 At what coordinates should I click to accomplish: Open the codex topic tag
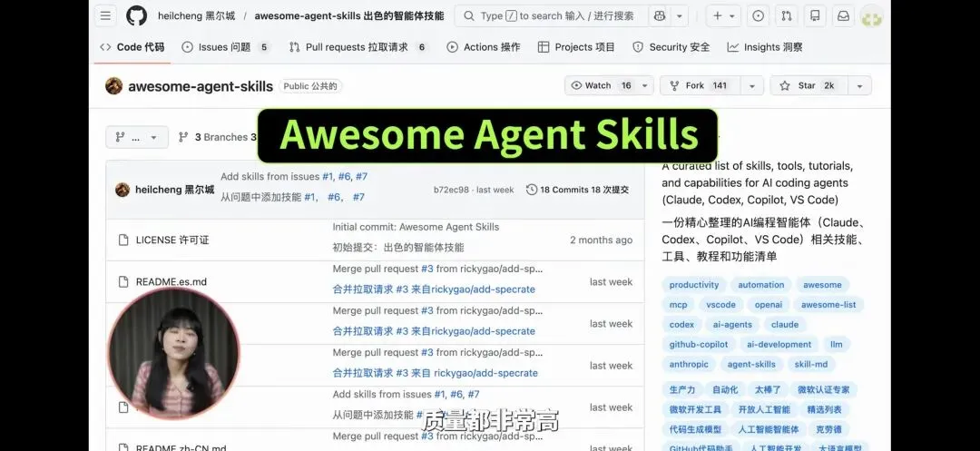click(x=681, y=325)
